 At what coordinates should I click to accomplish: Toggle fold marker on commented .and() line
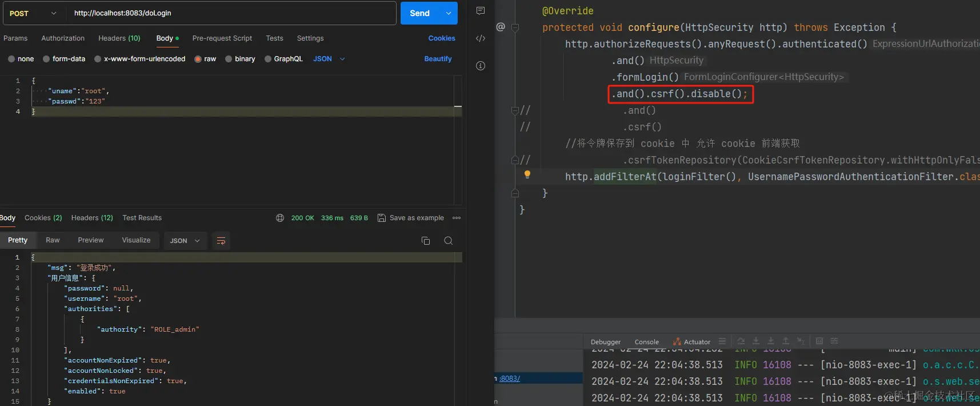click(x=515, y=110)
